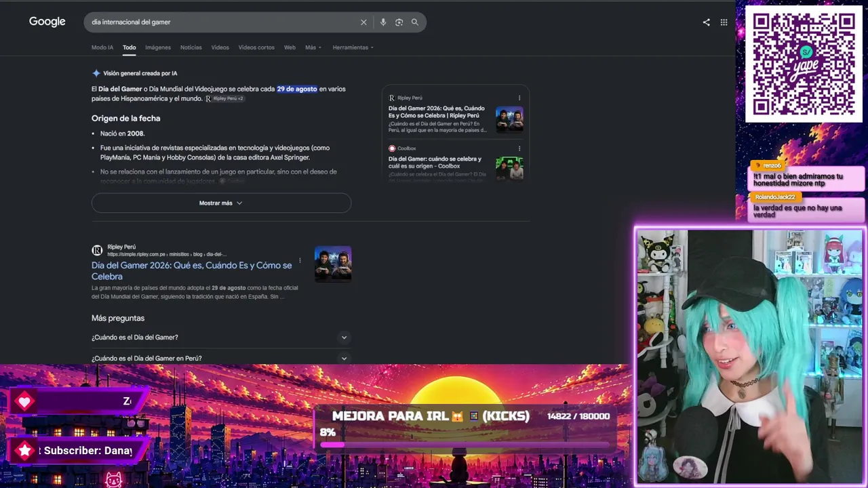Click the Google logo
This screenshot has width=868, height=488.
coord(47,22)
